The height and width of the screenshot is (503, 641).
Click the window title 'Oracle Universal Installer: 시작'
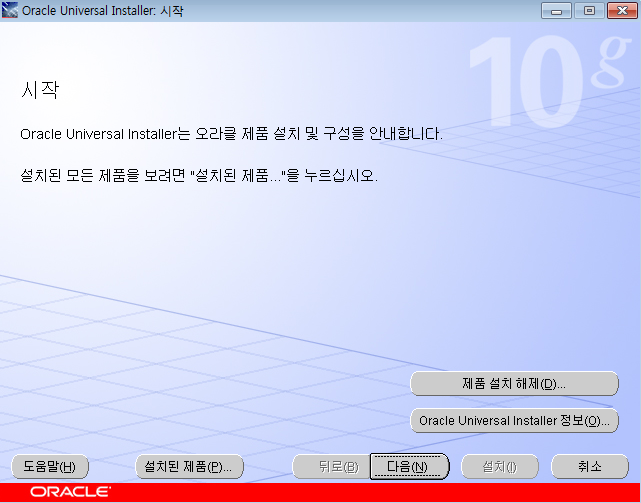103,11
